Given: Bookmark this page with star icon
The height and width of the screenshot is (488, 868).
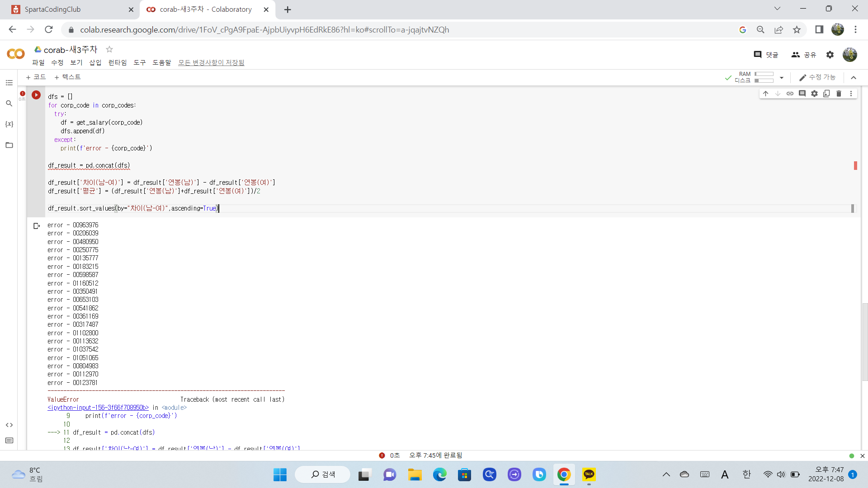Looking at the screenshot, I should point(797,29).
